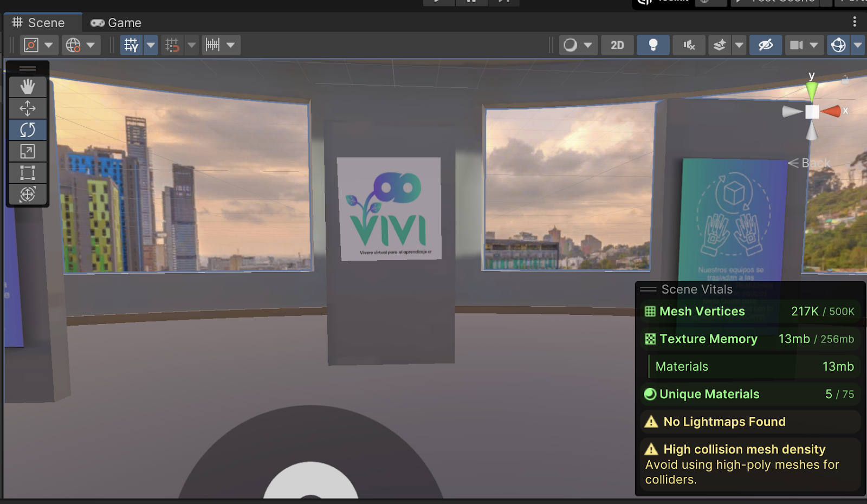Image resolution: width=867 pixels, height=504 pixels.
Task: Click the green Y axis cone
Action: [812, 92]
